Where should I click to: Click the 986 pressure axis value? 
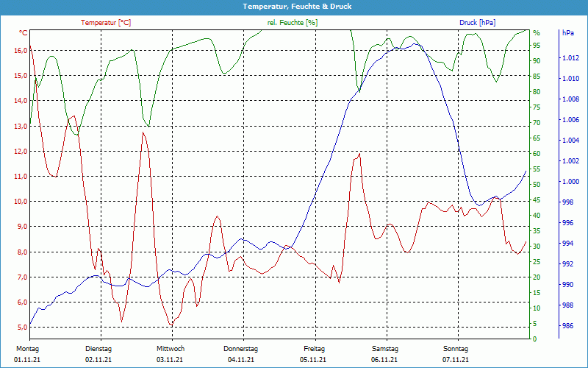click(x=568, y=326)
